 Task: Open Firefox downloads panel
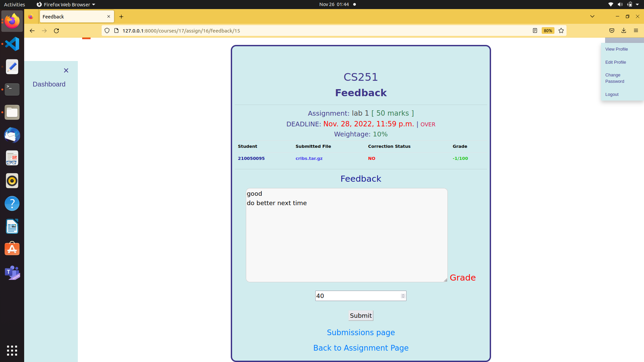tap(624, 31)
